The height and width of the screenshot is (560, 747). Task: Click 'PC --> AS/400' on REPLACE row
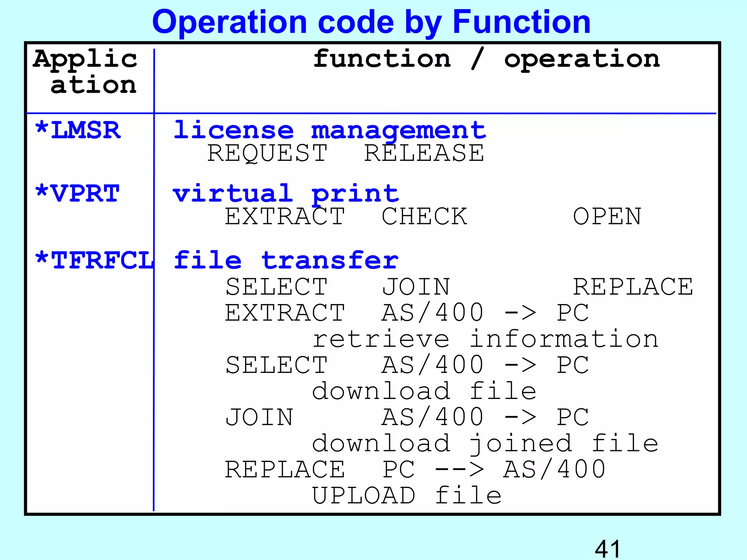pos(494,470)
